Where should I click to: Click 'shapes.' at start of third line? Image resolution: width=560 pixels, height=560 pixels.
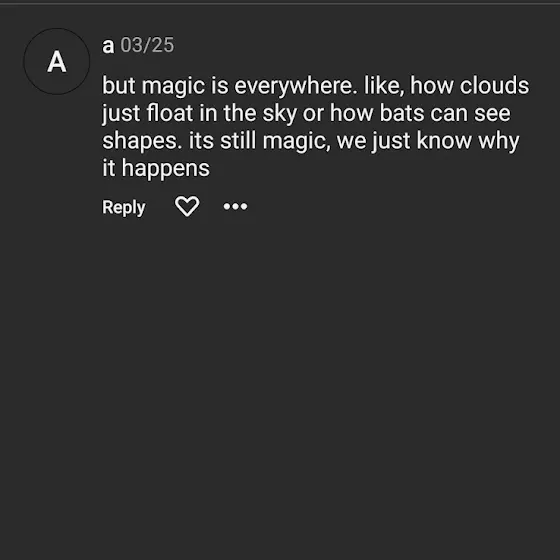click(x=142, y=141)
